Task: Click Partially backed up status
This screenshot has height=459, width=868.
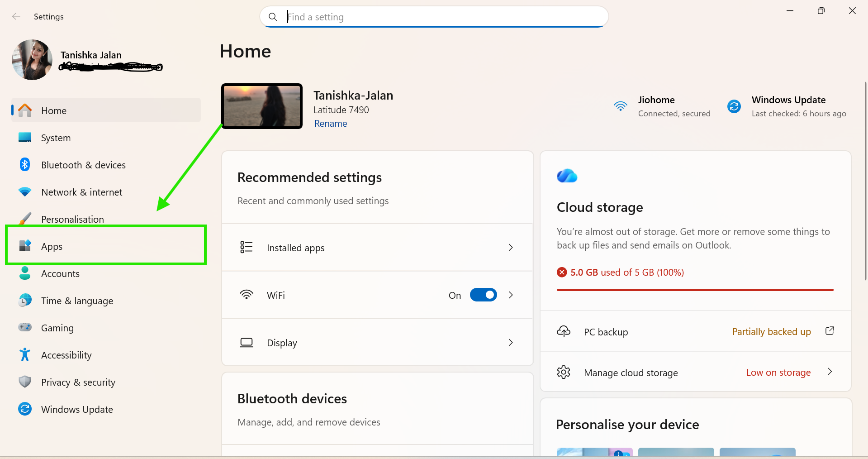Action: (771, 331)
